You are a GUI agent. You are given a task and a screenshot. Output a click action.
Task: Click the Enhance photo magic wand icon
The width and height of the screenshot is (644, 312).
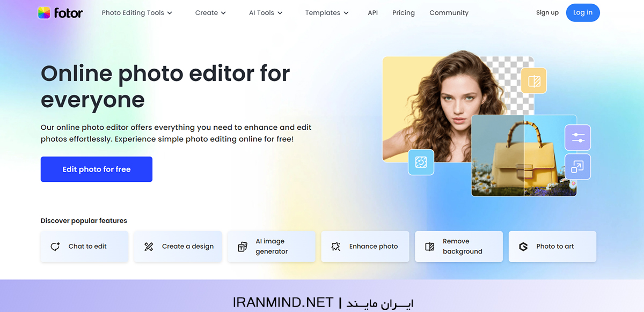click(336, 246)
